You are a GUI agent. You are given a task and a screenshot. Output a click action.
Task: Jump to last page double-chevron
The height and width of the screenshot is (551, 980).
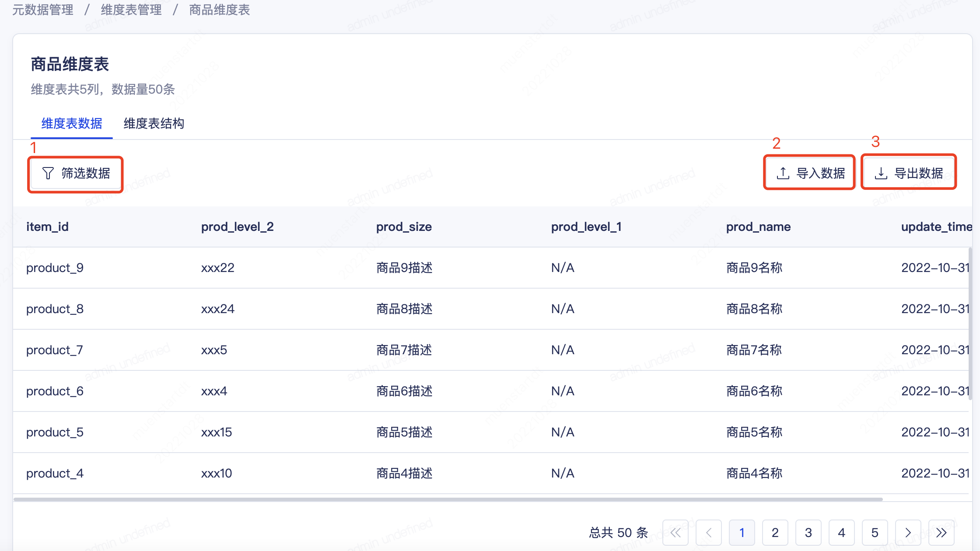pos(941,532)
